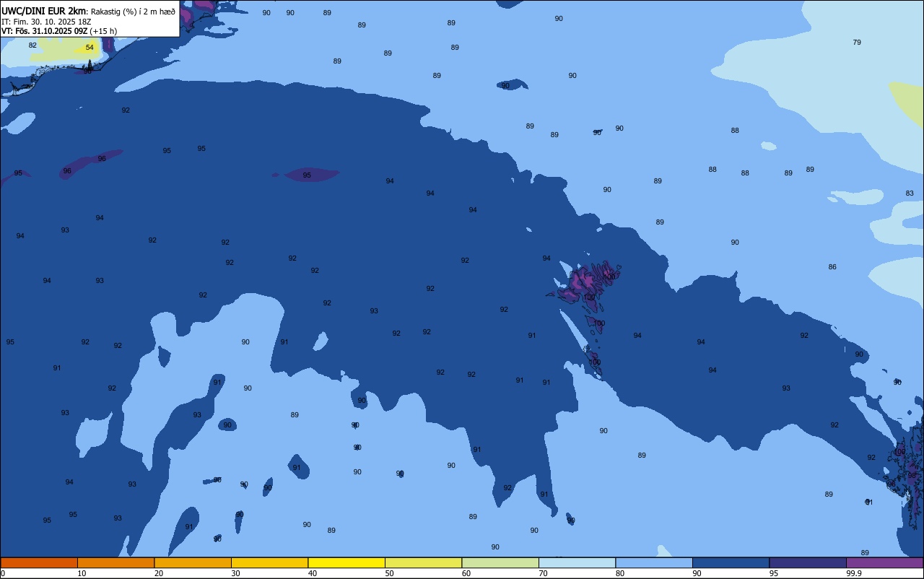Viewport: 924px width, 579px height.
Task: Click the "VT: Fös. 31.10.2025 09Z" valid time
Action: (x=45, y=31)
